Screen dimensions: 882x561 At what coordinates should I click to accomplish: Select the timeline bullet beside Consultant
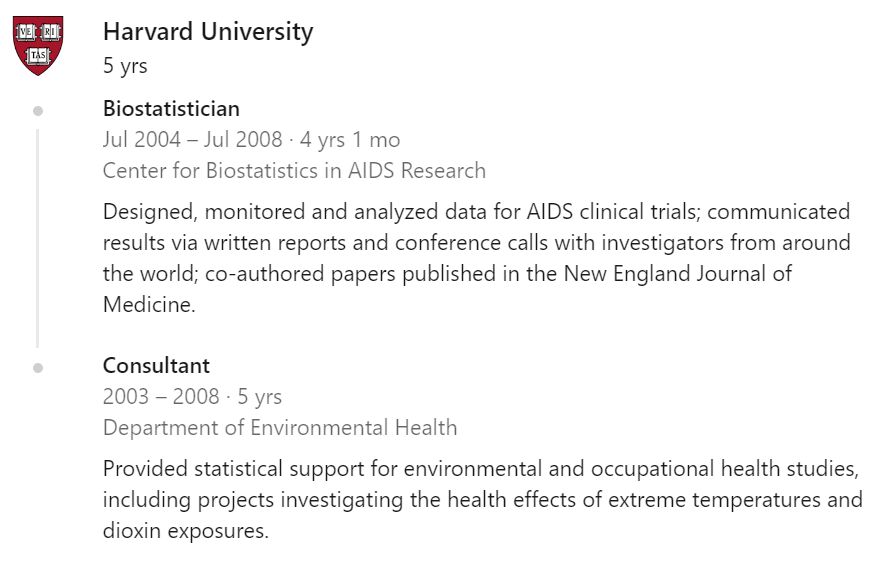[38, 368]
